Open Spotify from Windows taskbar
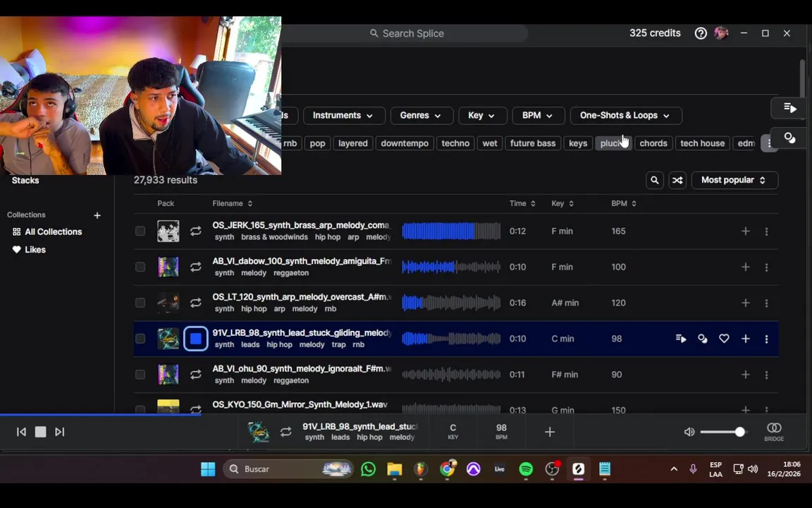812x508 pixels. coord(526,469)
